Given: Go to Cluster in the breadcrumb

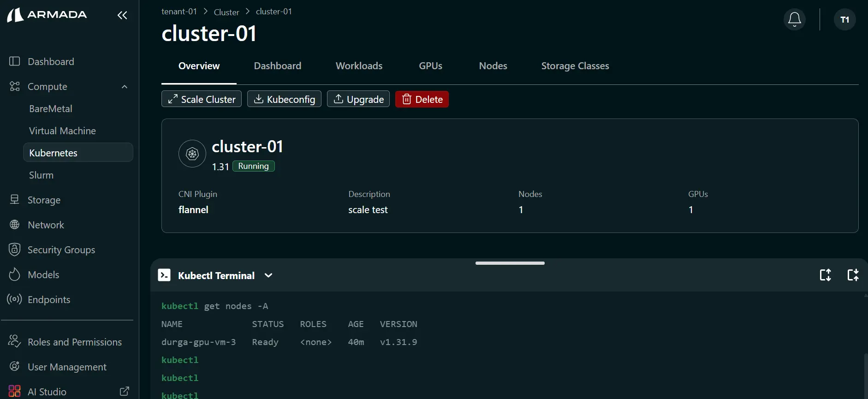Looking at the screenshot, I should tap(226, 12).
